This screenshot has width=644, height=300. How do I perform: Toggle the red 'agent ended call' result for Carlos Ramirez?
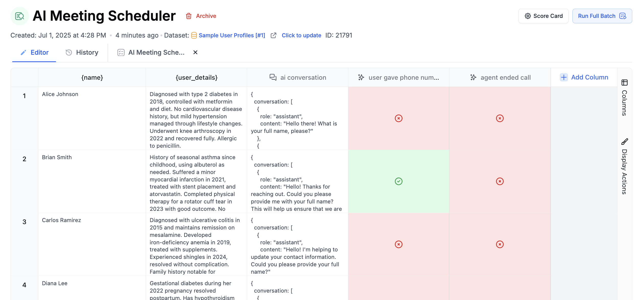(x=500, y=244)
